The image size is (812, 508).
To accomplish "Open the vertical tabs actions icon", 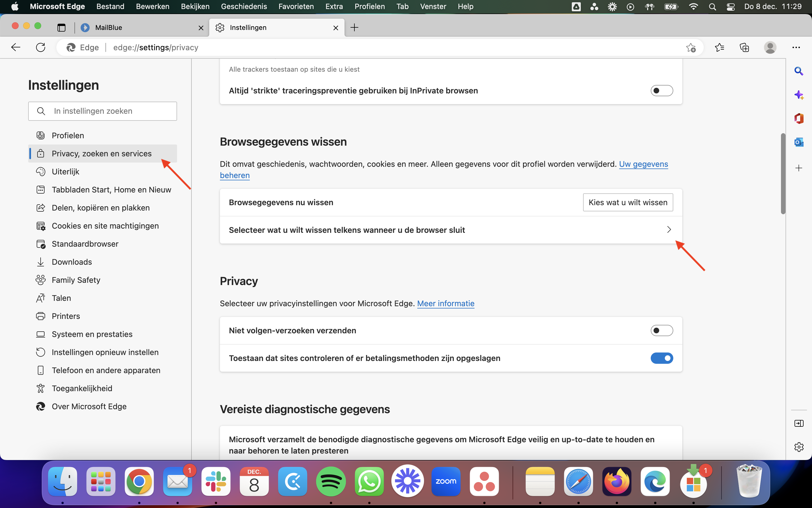I will 61,28.
